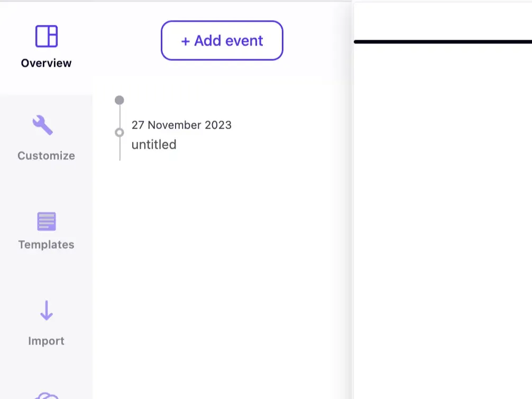Click the Import down-arrow icon
This screenshot has height=399, width=532.
(x=47, y=311)
